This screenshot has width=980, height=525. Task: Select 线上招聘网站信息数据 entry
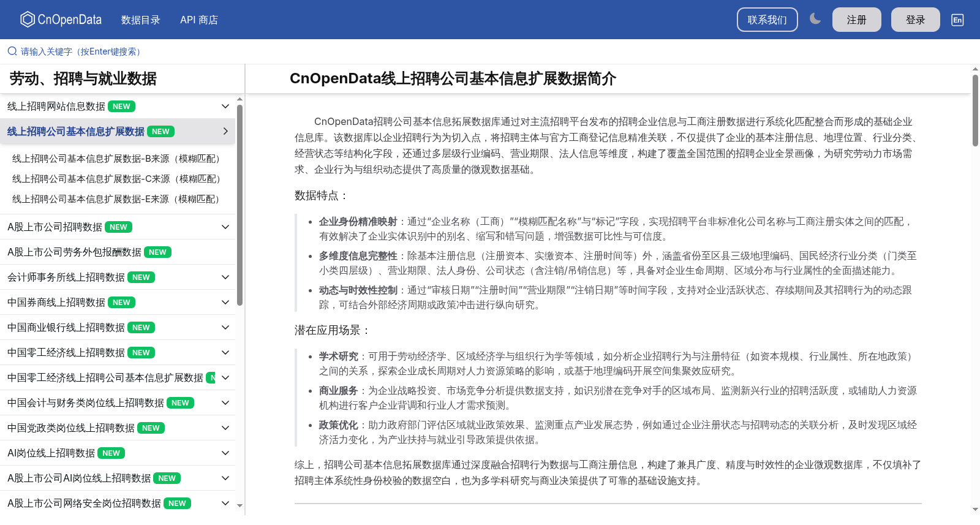56,107
